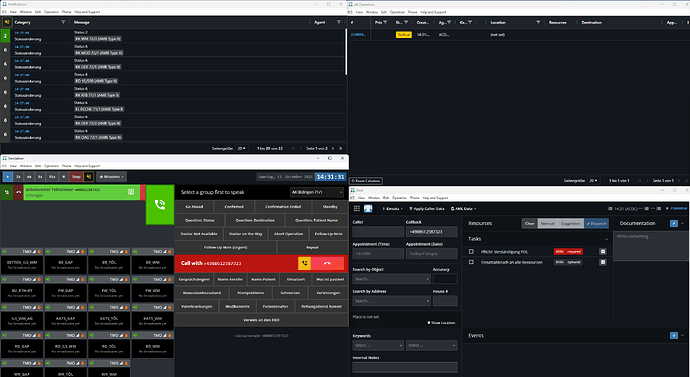Toggle the mute icon in Notifications header
Screen dimensions: 690x377
tap(7, 22)
